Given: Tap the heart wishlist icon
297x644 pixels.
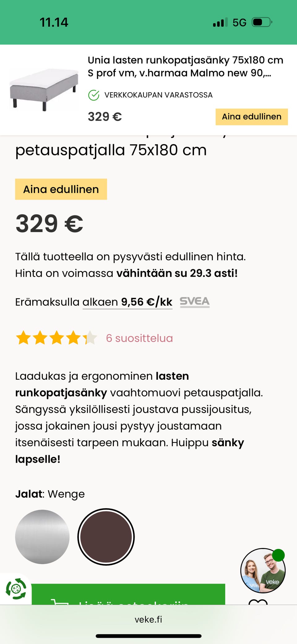Looking at the screenshot, I should pos(258,602).
